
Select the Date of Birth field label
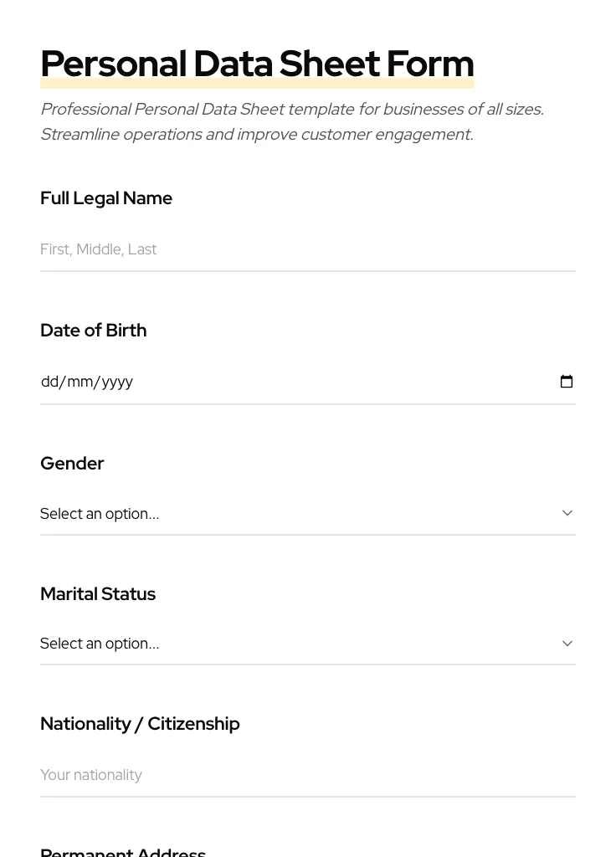(x=93, y=330)
